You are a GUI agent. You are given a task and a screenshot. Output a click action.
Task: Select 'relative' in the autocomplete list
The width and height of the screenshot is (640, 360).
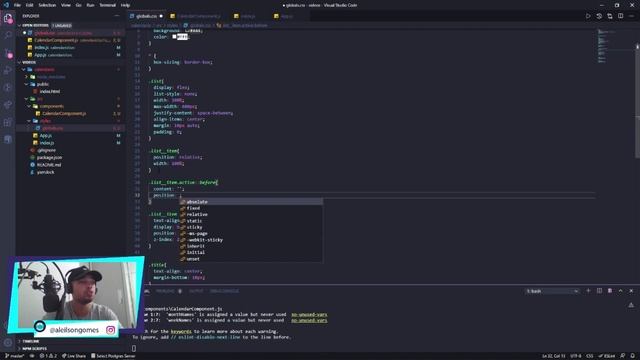251,214
